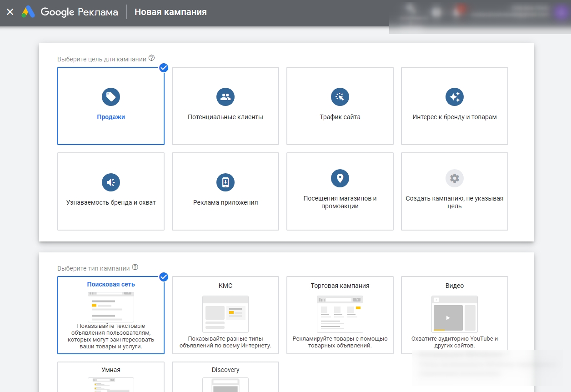
Task: Click the 'Новая кампания' page title
Action: click(170, 12)
